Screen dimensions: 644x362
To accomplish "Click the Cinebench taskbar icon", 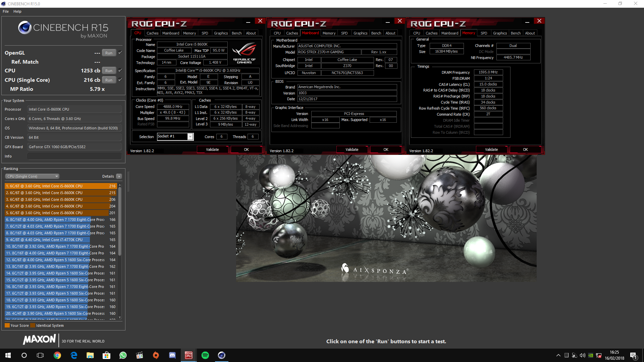I will 222,355.
